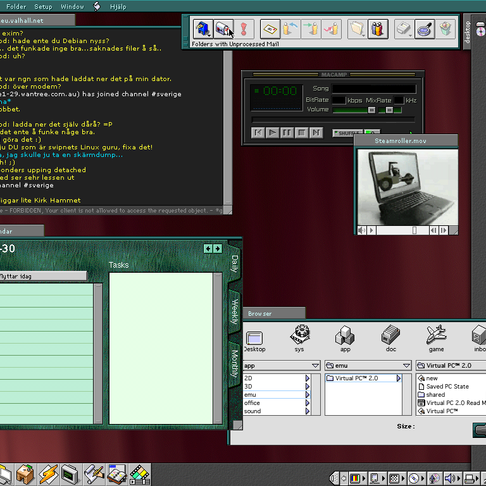
Task: Click the desktop side tab
Action: 467,32
